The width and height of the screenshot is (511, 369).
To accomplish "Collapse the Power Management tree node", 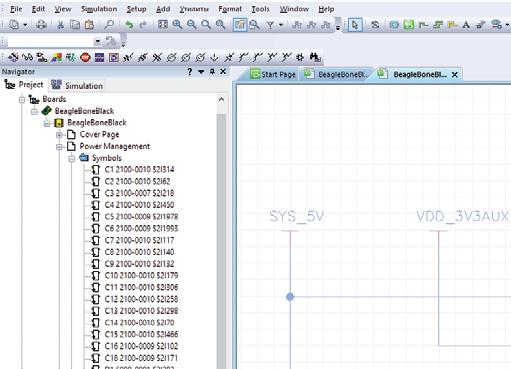I will pyautogui.click(x=59, y=146).
